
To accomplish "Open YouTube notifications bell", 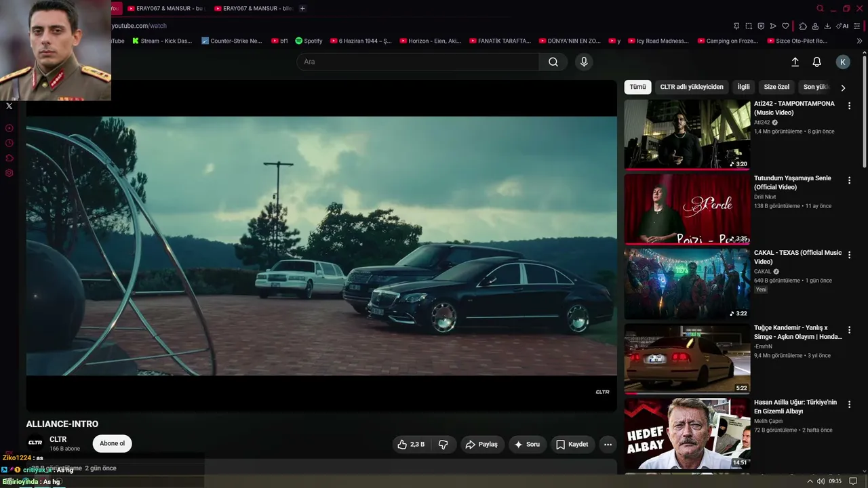I will (x=816, y=62).
